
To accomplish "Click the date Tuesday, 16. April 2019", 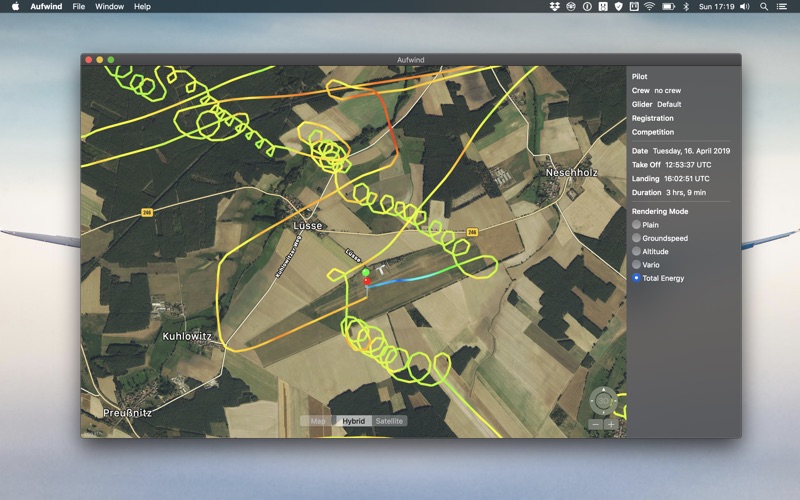I will point(691,151).
